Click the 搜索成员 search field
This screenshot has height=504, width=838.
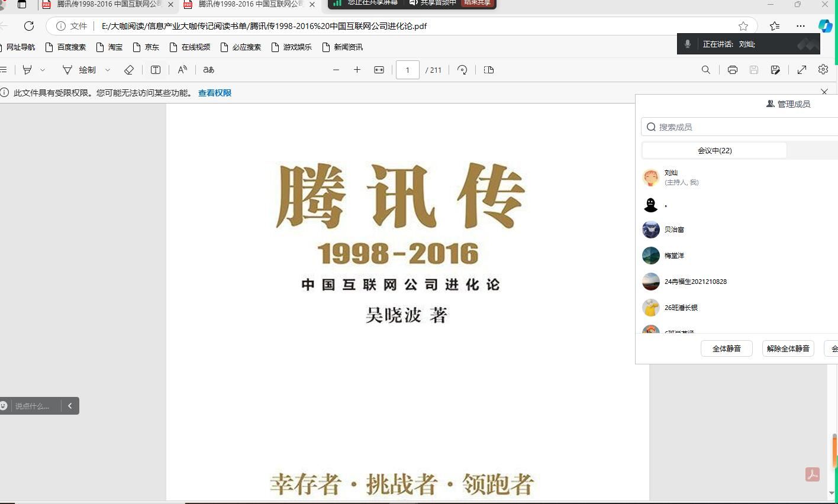point(740,127)
